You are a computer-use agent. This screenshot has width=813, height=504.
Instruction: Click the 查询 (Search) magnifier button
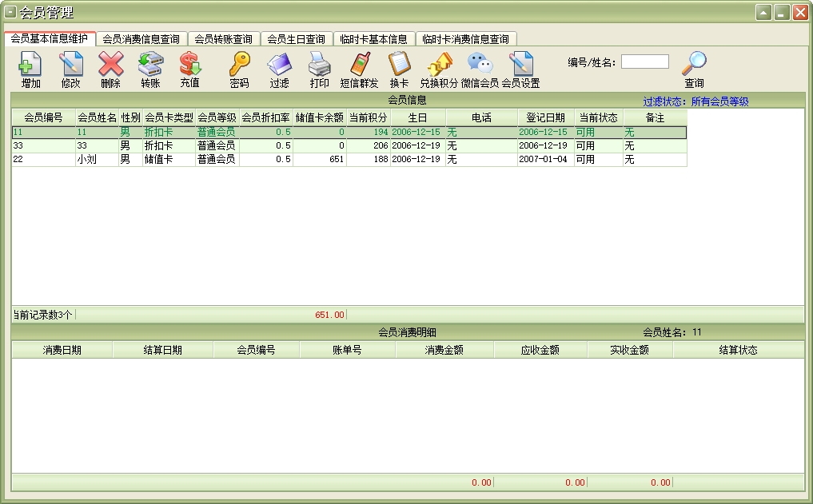pyautogui.click(x=694, y=67)
